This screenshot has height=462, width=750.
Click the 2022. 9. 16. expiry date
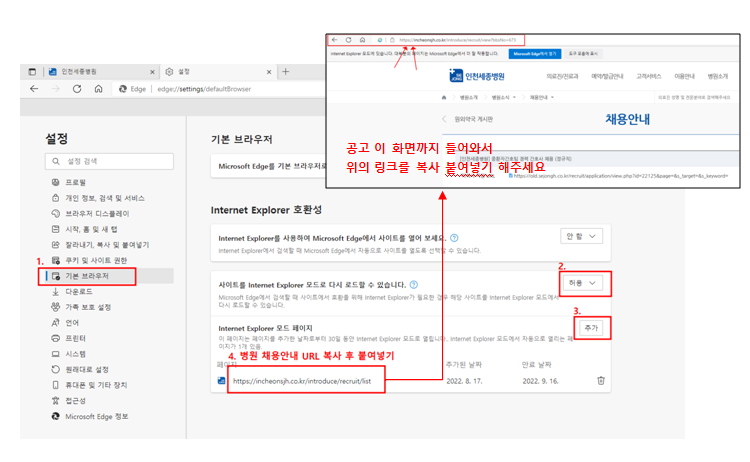(540, 381)
